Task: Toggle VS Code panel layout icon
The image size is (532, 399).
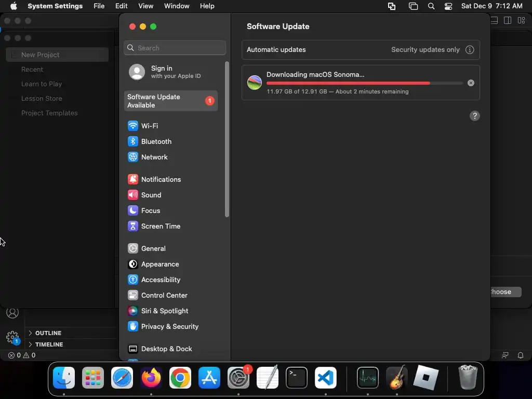Action: click(x=495, y=21)
